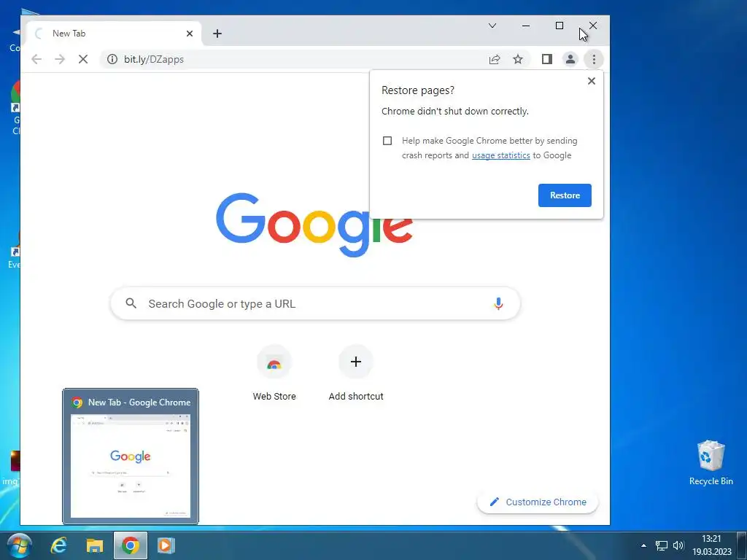This screenshot has width=747, height=560.
Task: Close the New Tab browser tab
Action: [190, 34]
